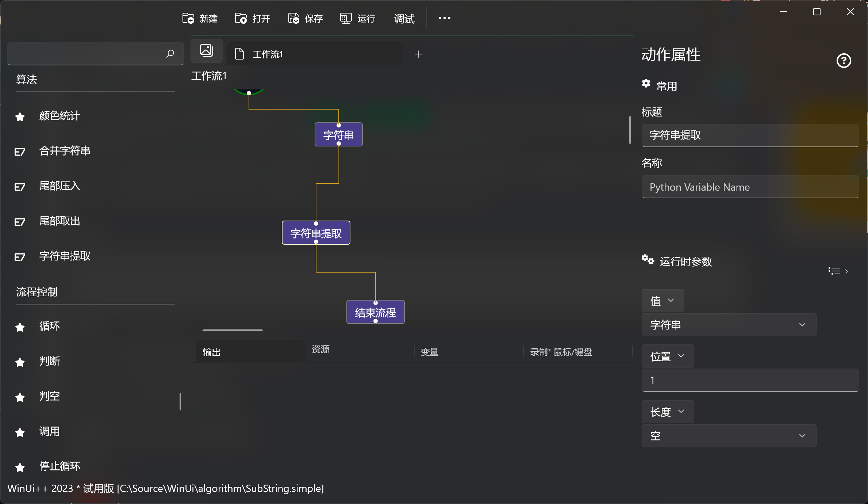Click the 保存 toolbar icon

click(293, 18)
